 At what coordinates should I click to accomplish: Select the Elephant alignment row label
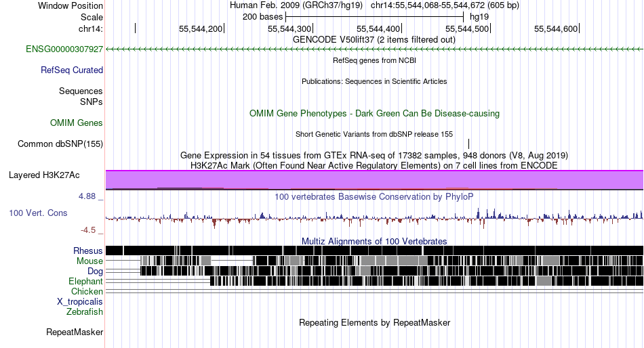(x=85, y=282)
